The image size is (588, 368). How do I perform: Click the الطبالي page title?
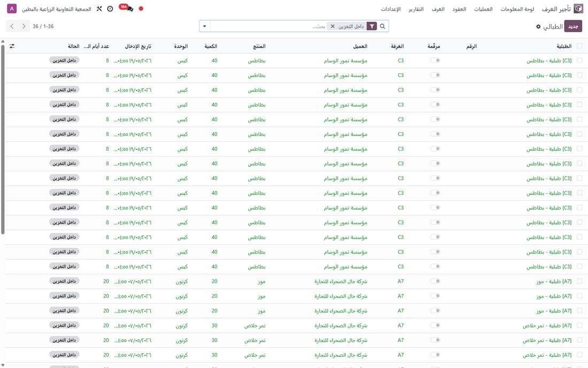point(553,27)
